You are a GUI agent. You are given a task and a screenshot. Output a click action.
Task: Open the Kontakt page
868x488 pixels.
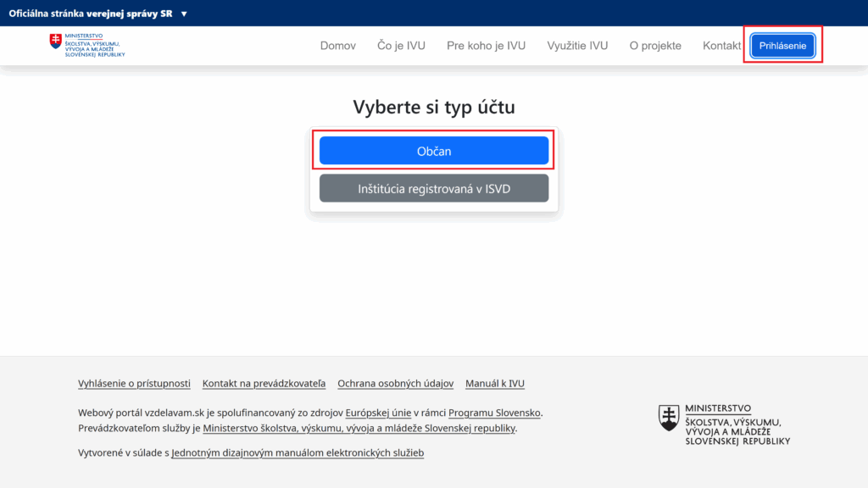(x=721, y=46)
